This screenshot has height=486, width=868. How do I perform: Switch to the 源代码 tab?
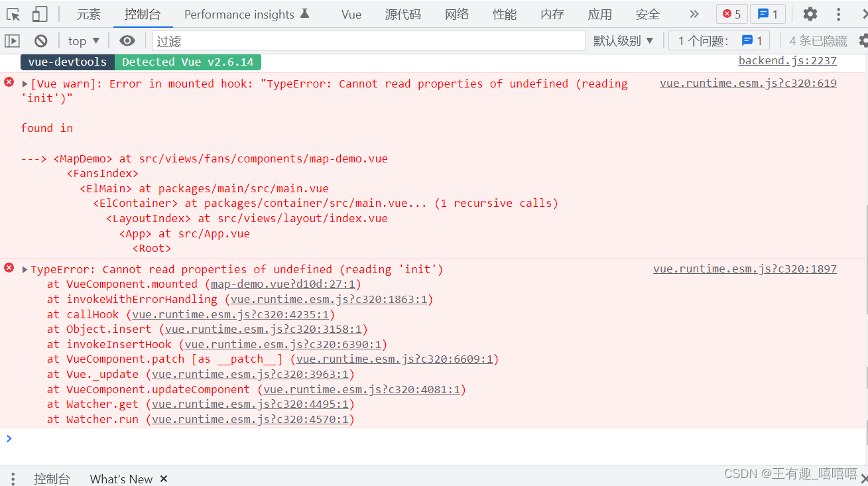pos(403,14)
